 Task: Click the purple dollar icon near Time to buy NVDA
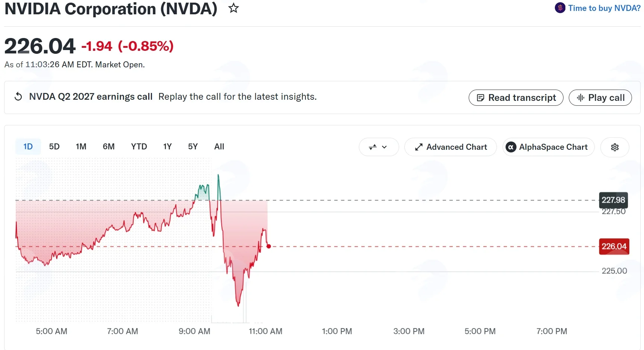(560, 8)
